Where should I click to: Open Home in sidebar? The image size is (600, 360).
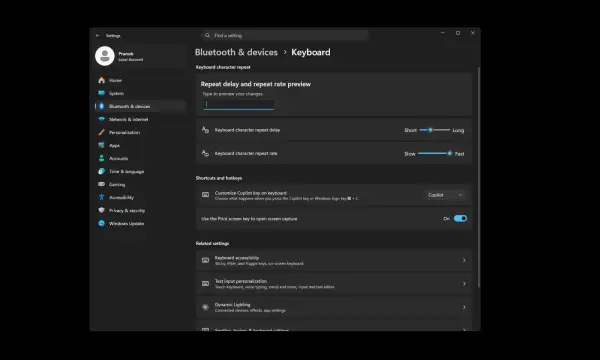(x=140, y=80)
